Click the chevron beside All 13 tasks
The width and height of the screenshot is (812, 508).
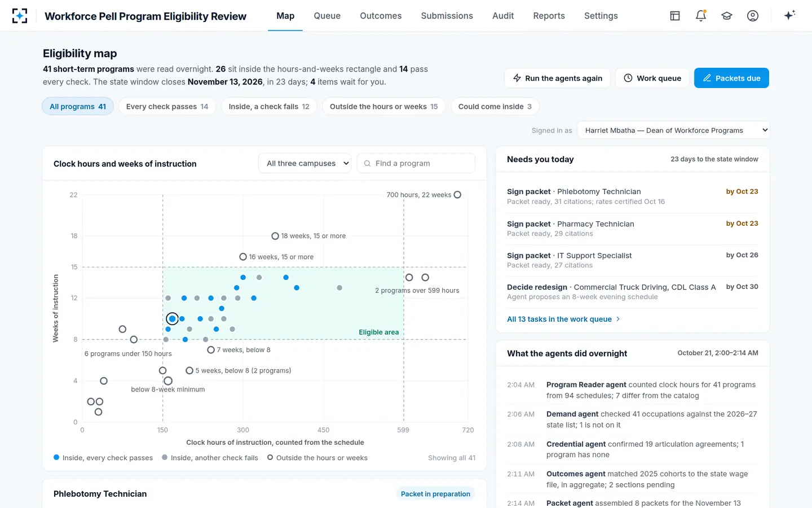click(x=618, y=319)
